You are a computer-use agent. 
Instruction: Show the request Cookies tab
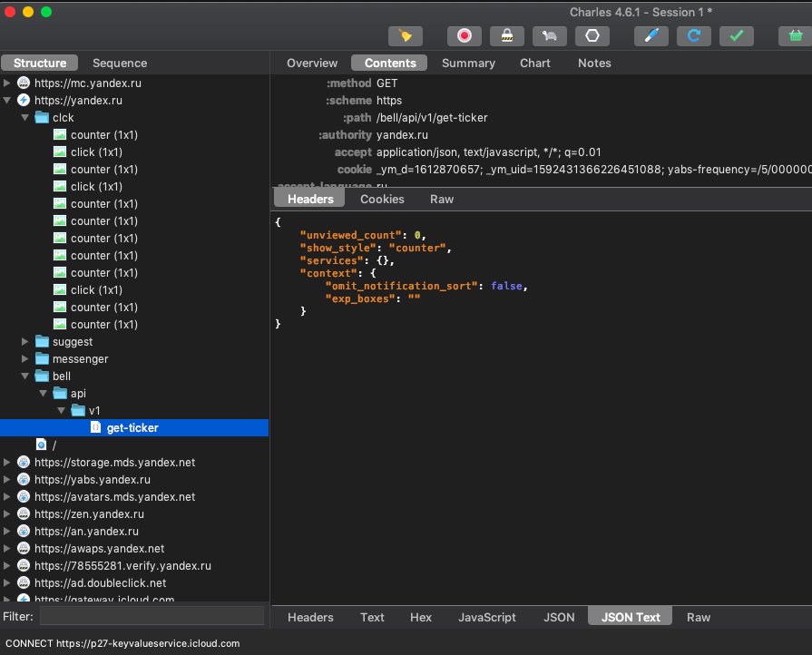[x=382, y=200]
